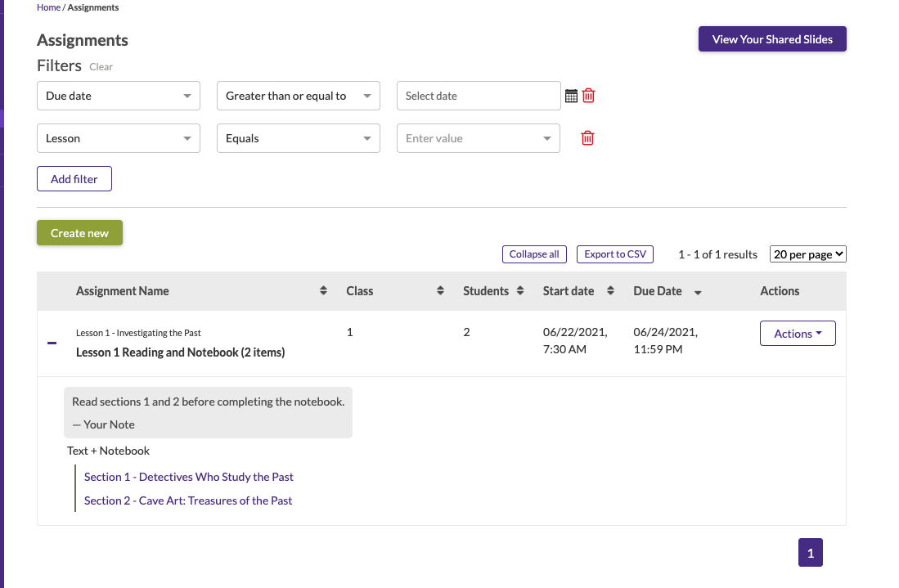Delete the Due date filter row
The height and width of the screenshot is (588, 899).
[588, 96]
